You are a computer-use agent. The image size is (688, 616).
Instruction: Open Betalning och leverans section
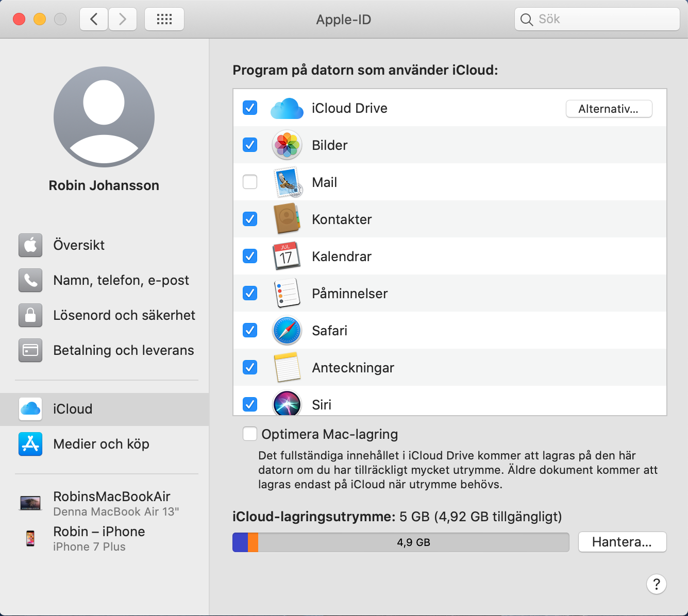click(x=105, y=350)
